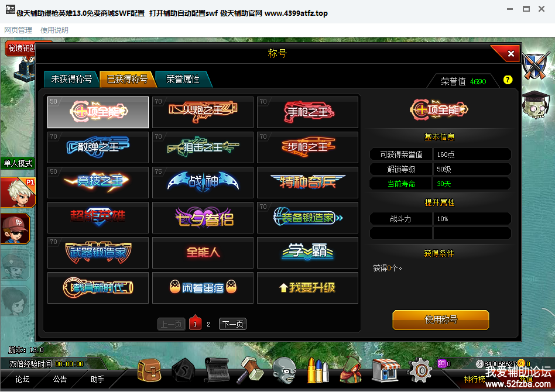Select the red cap hero portrait

coord(16,229)
